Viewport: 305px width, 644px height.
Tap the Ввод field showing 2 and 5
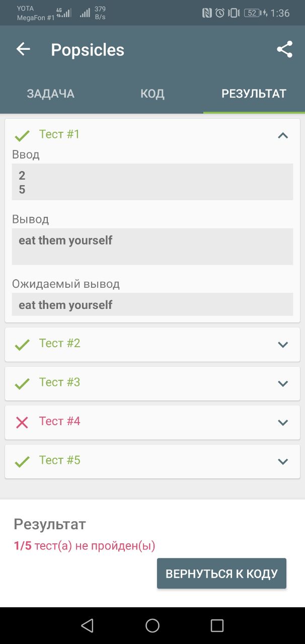pos(152,182)
